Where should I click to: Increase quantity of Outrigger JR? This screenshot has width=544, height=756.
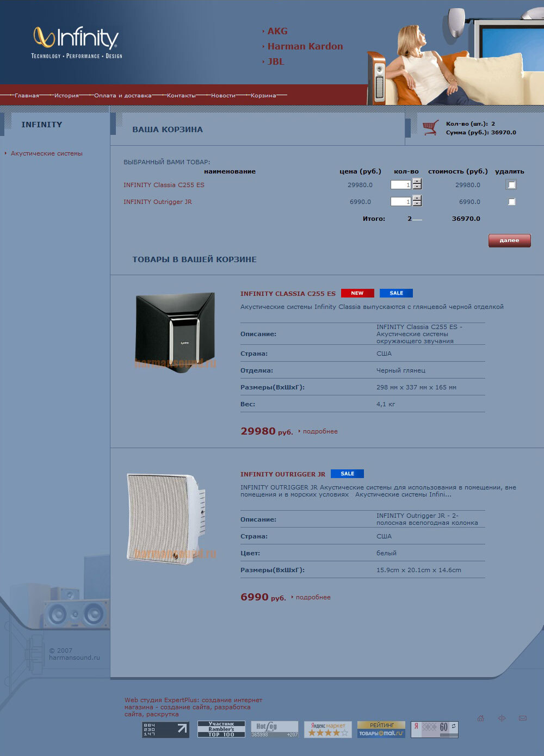tap(417, 199)
